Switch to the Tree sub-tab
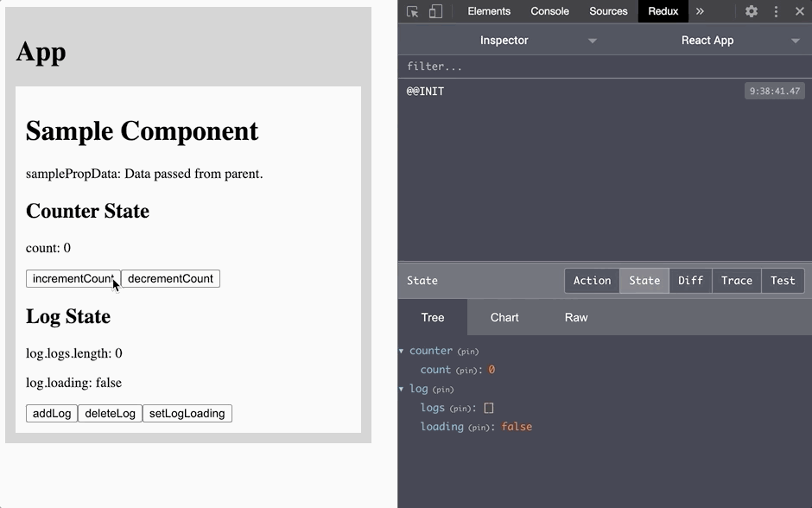 [433, 317]
